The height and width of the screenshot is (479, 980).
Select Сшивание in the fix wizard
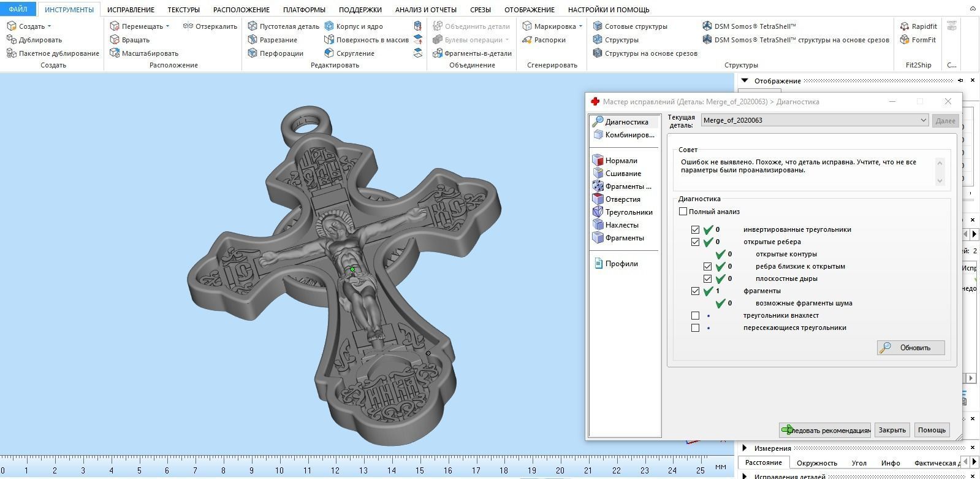(x=617, y=174)
